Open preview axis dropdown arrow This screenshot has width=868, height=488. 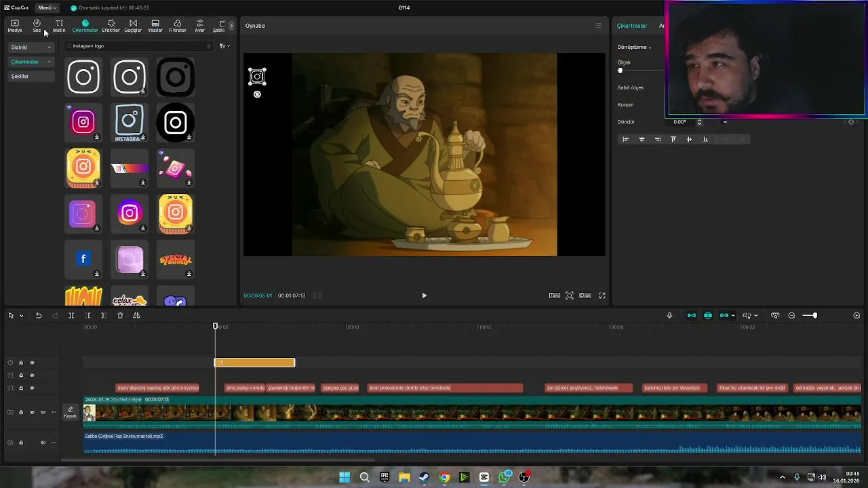755,316
